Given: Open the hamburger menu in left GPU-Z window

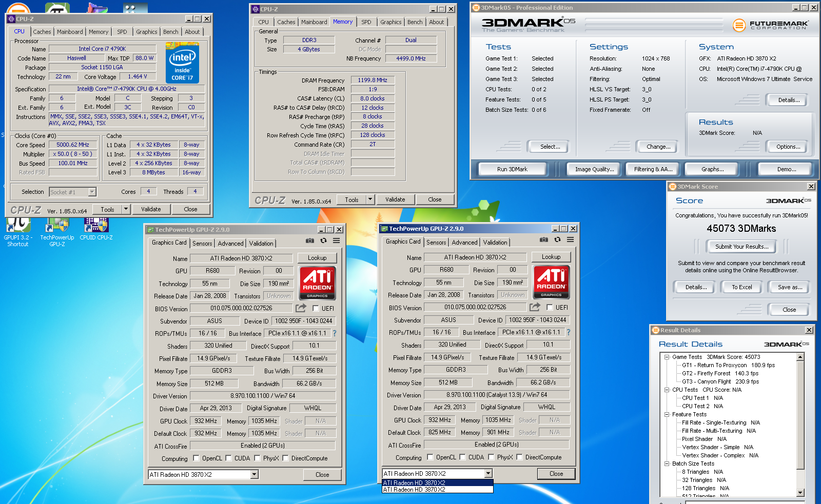Looking at the screenshot, I should tap(336, 240).
